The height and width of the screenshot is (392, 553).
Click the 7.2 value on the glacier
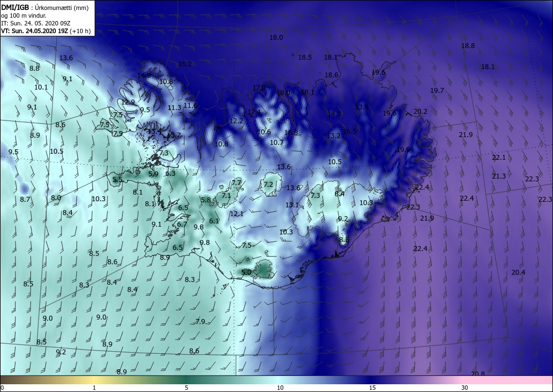(268, 184)
